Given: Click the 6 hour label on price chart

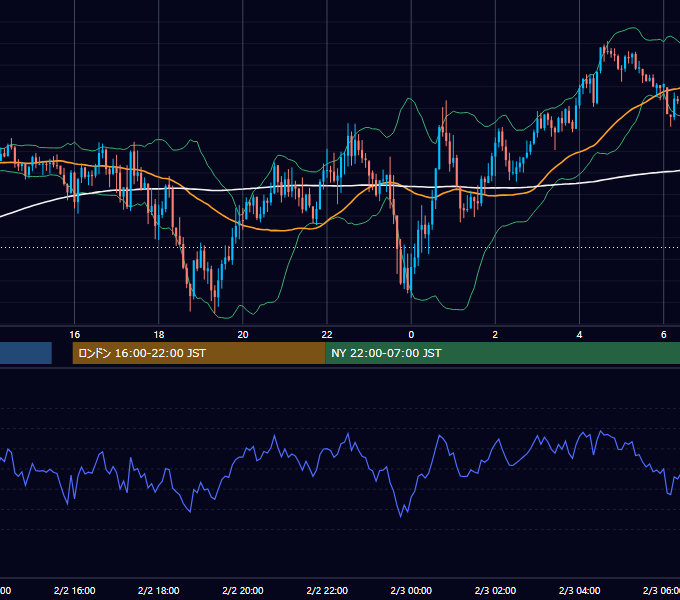Looking at the screenshot, I should [664, 334].
